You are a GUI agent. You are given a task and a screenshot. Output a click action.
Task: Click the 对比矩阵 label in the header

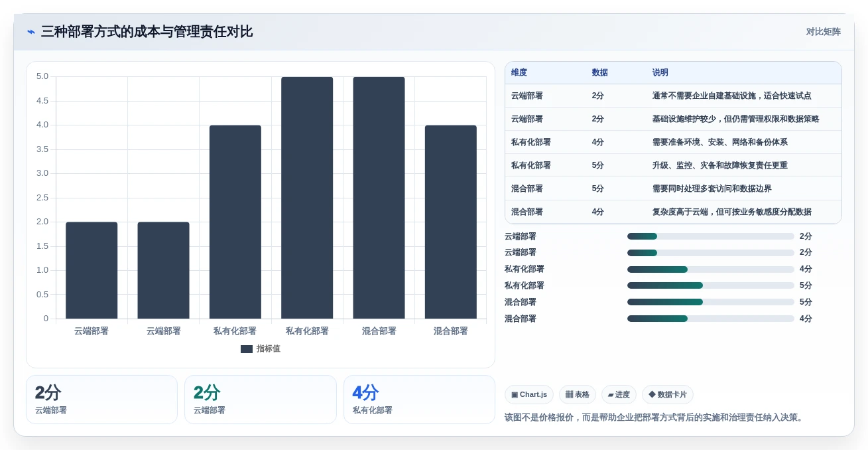824,32
